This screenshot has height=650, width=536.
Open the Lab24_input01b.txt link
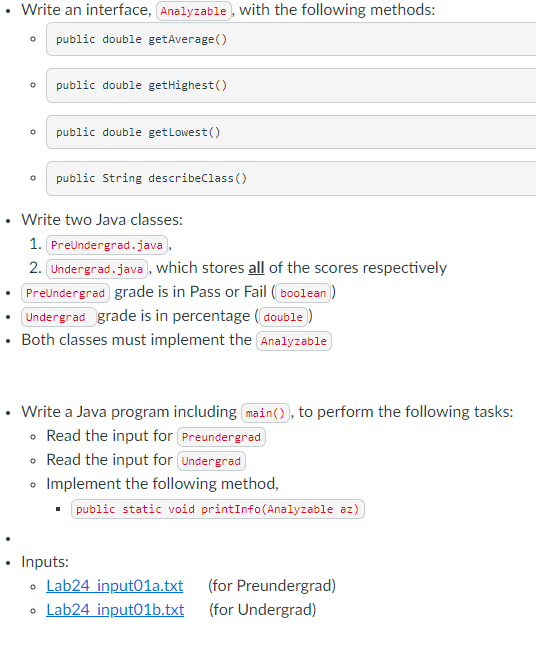coord(115,610)
